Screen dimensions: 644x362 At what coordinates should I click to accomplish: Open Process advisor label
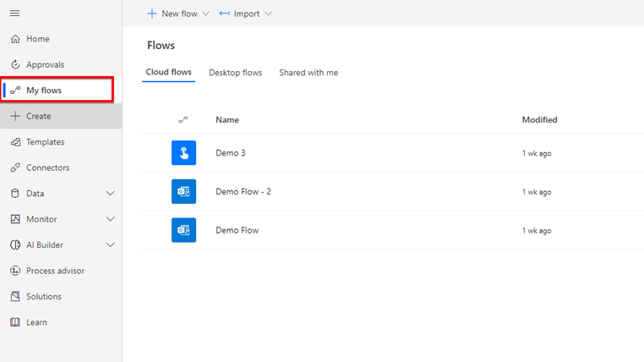click(x=56, y=271)
